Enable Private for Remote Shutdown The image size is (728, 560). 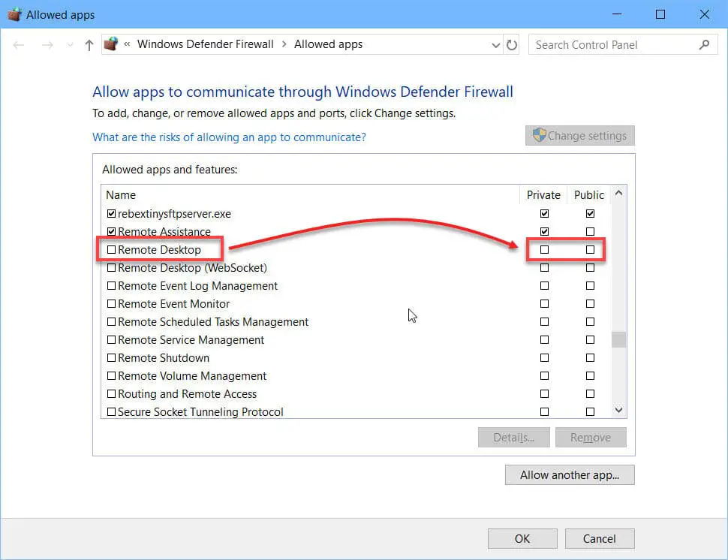click(544, 357)
